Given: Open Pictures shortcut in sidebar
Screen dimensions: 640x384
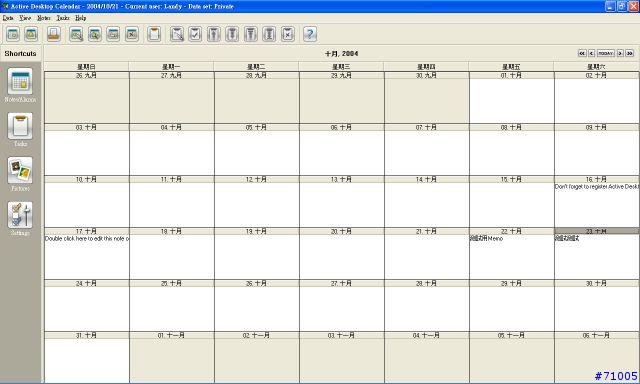Looking at the screenshot, I should [x=20, y=174].
